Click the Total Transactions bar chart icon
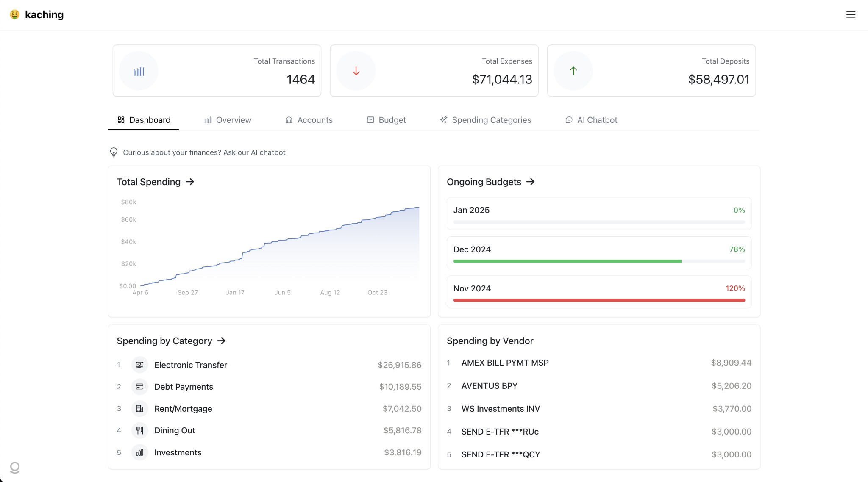This screenshot has width=868, height=482. [x=139, y=71]
